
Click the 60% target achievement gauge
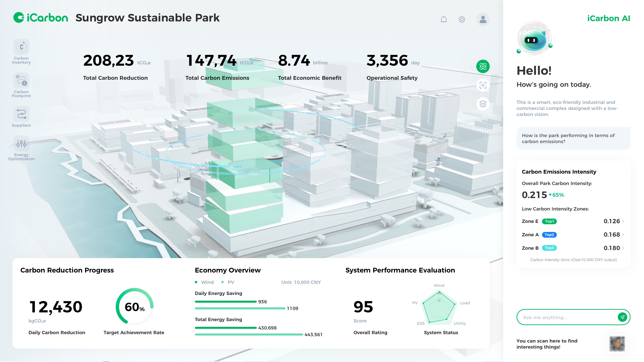tap(135, 307)
